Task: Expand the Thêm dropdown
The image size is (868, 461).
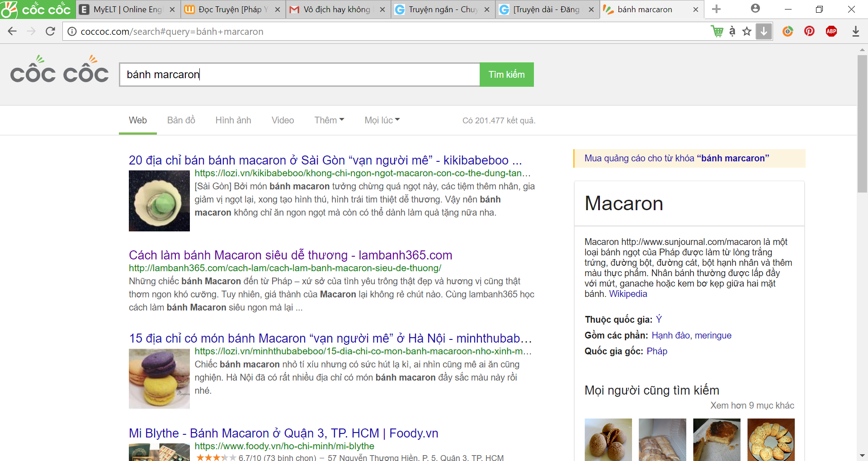Action: pos(329,120)
